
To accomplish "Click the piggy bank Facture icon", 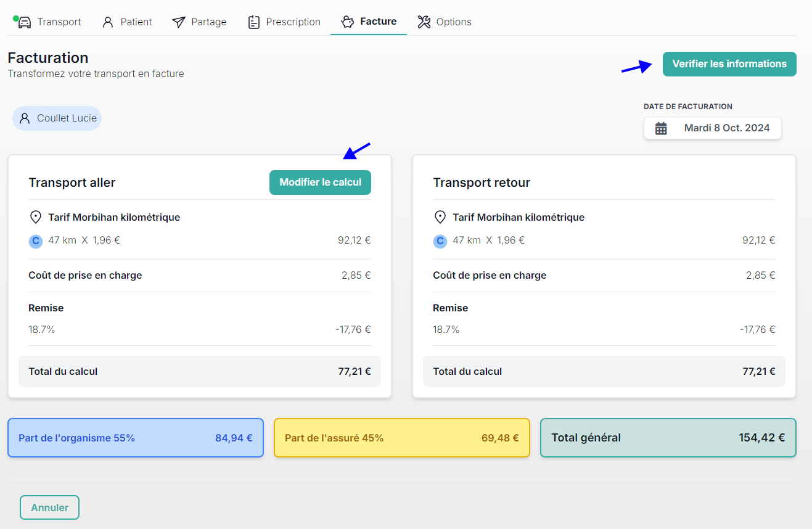I will pos(348,22).
